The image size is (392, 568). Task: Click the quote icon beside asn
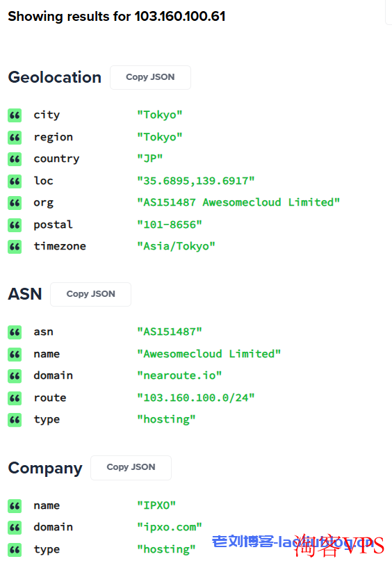(x=15, y=332)
